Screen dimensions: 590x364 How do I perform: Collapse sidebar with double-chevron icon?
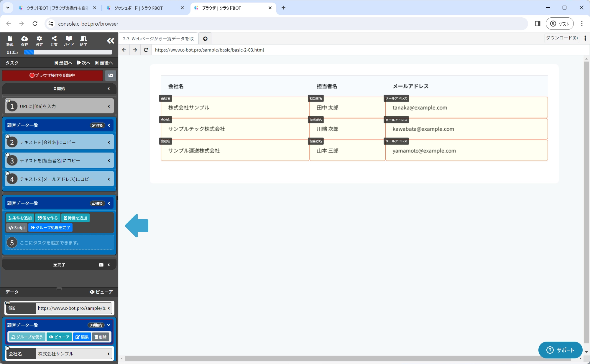pos(111,41)
